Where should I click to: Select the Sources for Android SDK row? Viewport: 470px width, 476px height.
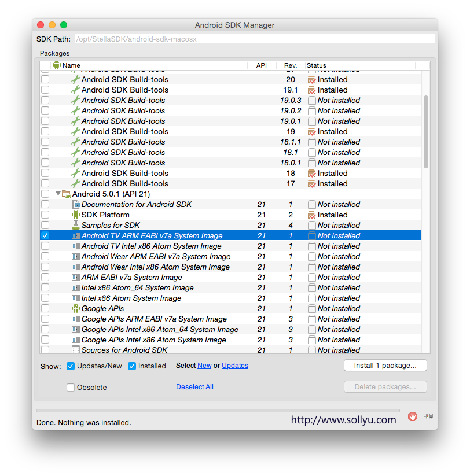click(x=230, y=350)
